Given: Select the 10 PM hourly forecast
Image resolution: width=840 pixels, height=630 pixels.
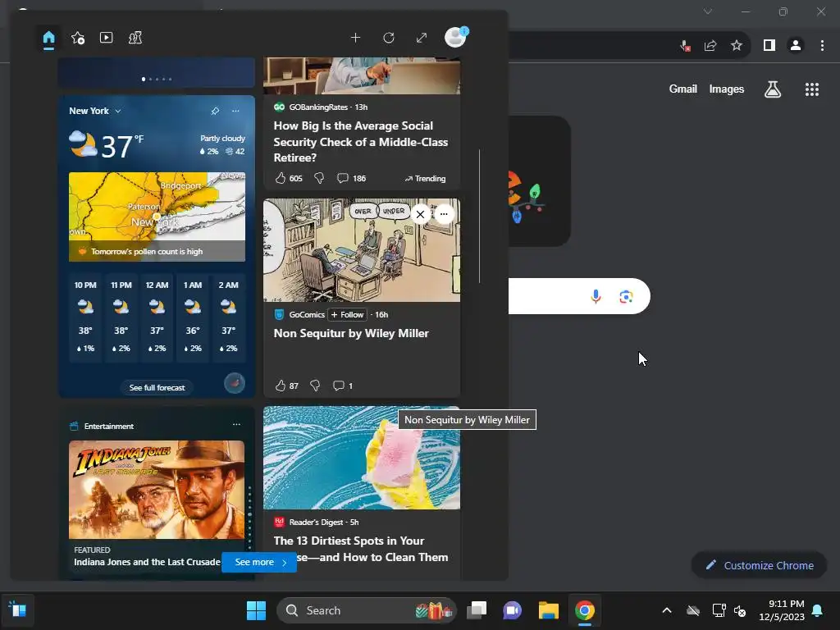Looking at the screenshot, I should coord(85,317).
